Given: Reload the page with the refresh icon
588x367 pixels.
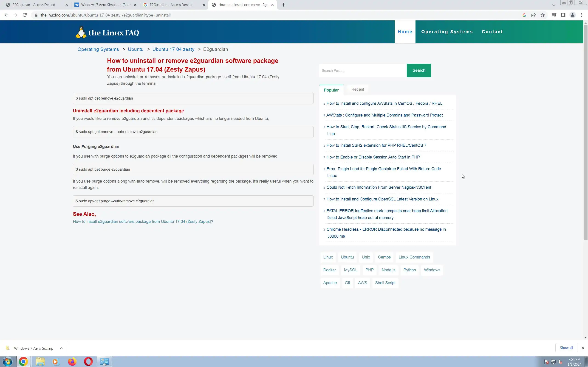Looking at the screenshot, I should (x=25, y=15).
